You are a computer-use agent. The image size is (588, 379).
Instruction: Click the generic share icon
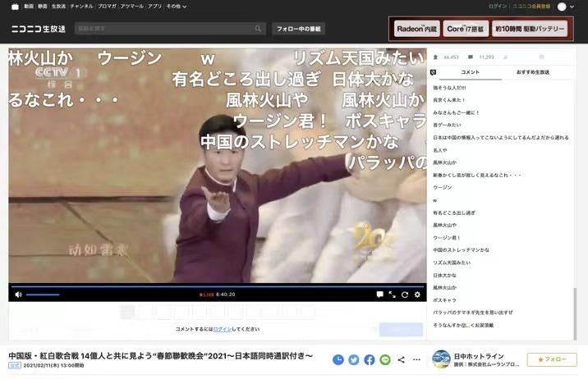pos(401,360)
